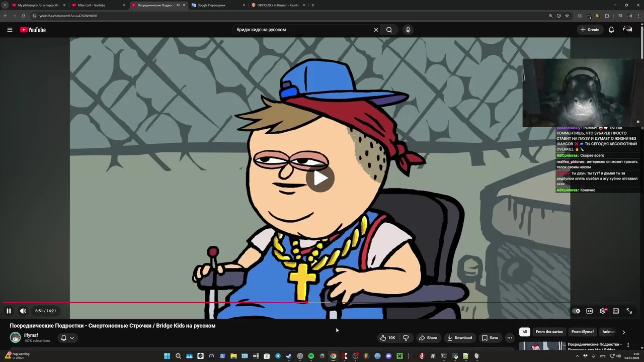Image resolution: width=644 pixels, height=362 pixels.
Task: Go back with the browser back arrow
Action: pyautogui.click(x=6, y=16)
